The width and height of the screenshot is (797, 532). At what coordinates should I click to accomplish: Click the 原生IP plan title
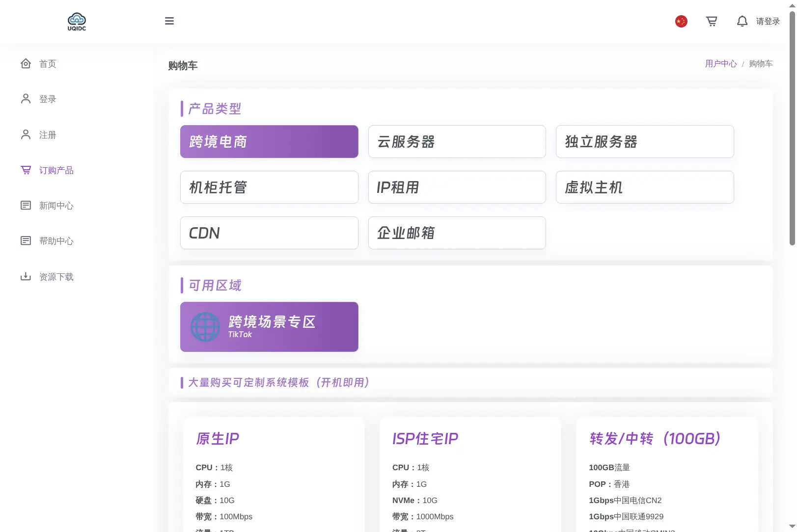point(218,438)
